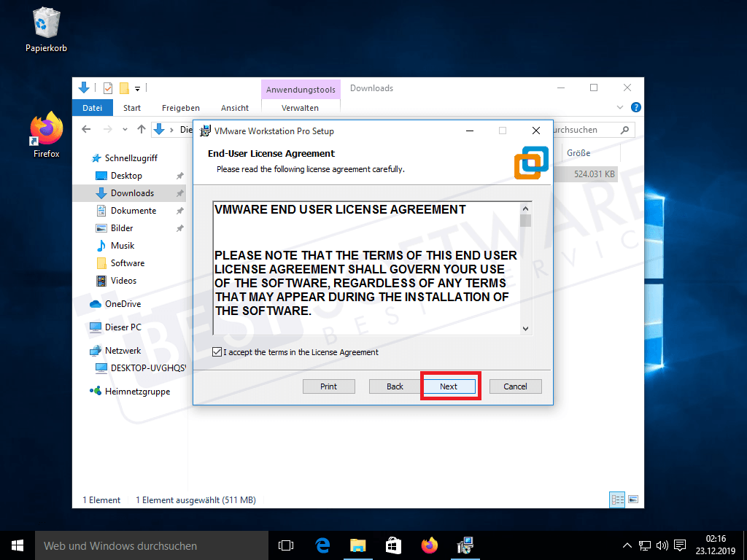747x560 pixels.
Task: Open the speaker volume icon in system tray
Action: pos(662,545)
